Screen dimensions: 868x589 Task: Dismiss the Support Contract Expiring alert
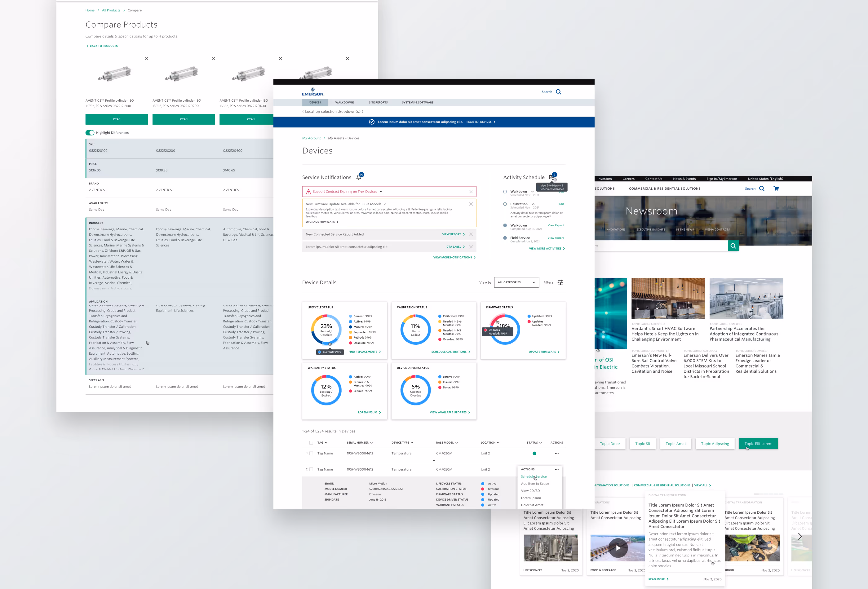point(471,192)
